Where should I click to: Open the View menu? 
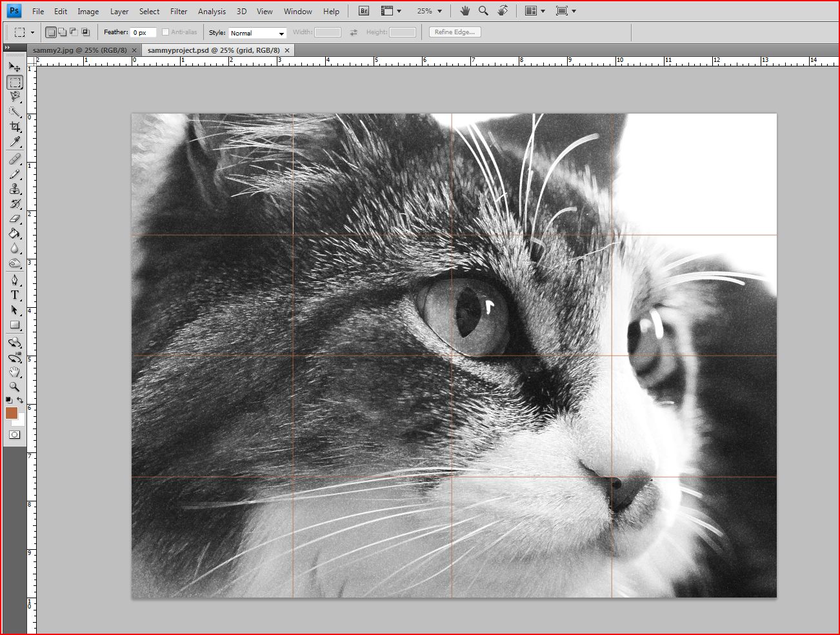click(x=265, y=11)
